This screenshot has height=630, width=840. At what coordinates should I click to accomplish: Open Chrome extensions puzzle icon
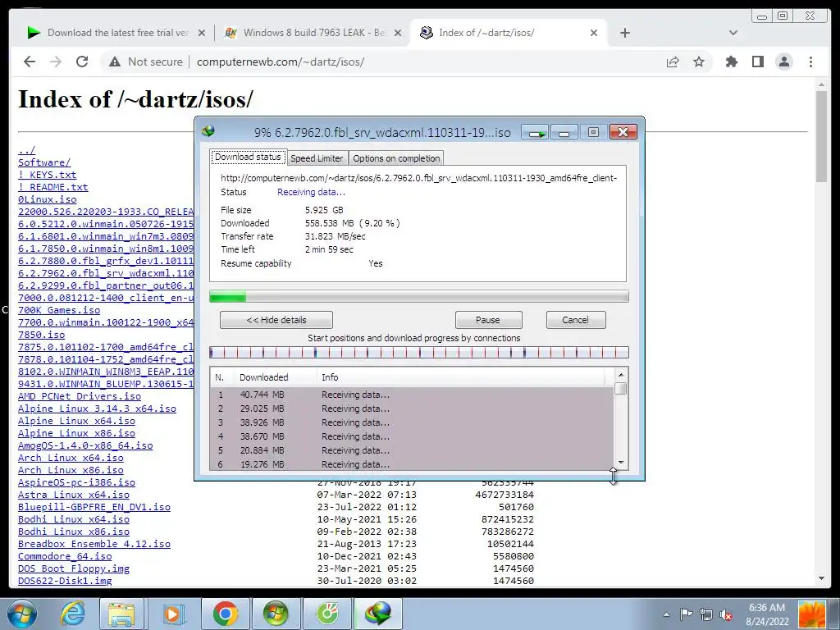point(731,62)
